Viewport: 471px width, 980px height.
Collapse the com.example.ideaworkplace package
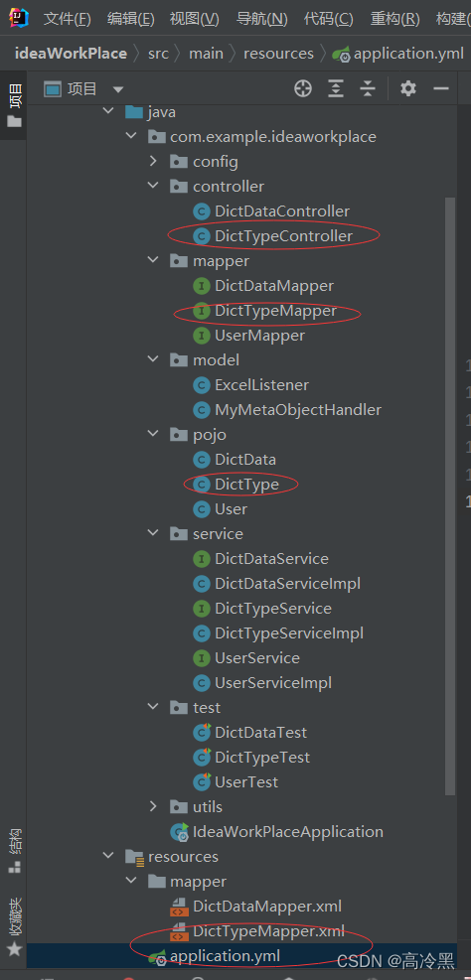pos(131,136)
